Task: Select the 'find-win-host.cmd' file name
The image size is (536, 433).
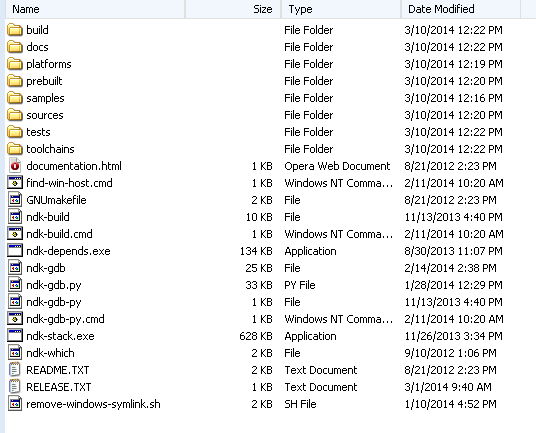Action: pos(69,183)
